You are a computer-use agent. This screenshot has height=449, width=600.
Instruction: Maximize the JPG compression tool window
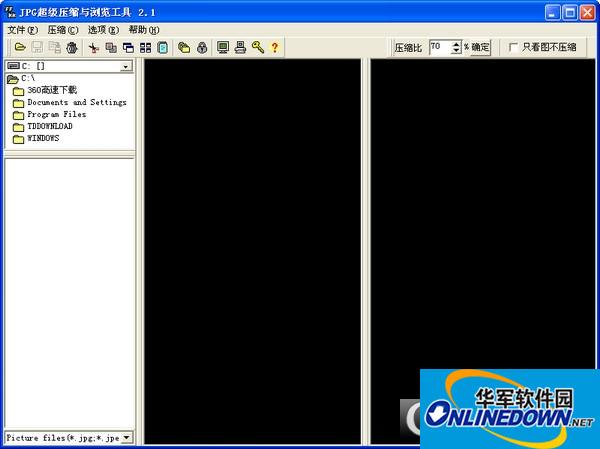[570, 13]
